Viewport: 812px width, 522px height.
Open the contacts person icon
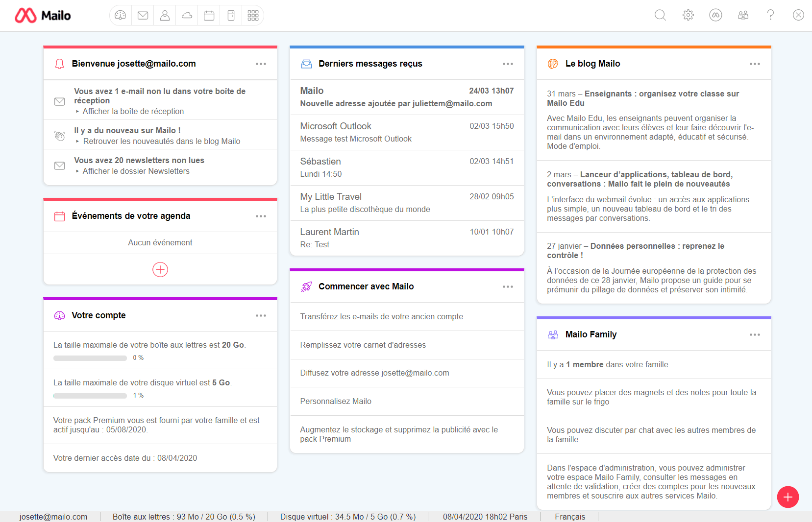click(x=165, y=15)
